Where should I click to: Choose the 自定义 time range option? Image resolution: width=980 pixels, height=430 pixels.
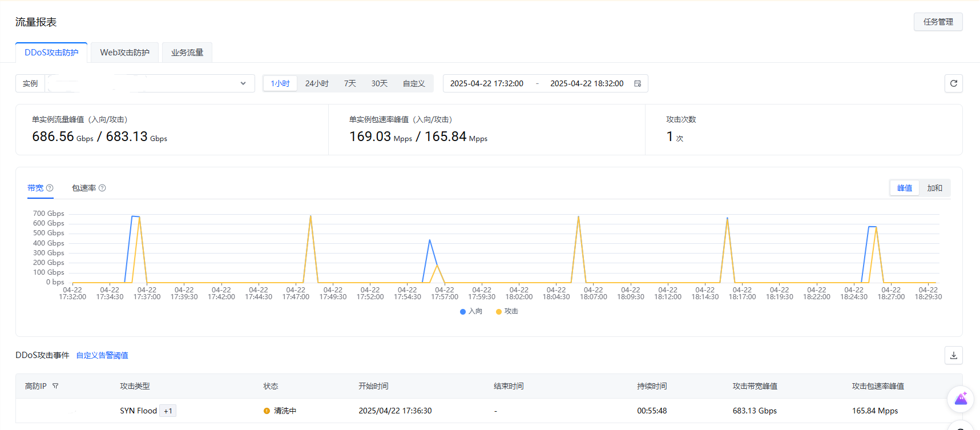click(x=414, y=83)
